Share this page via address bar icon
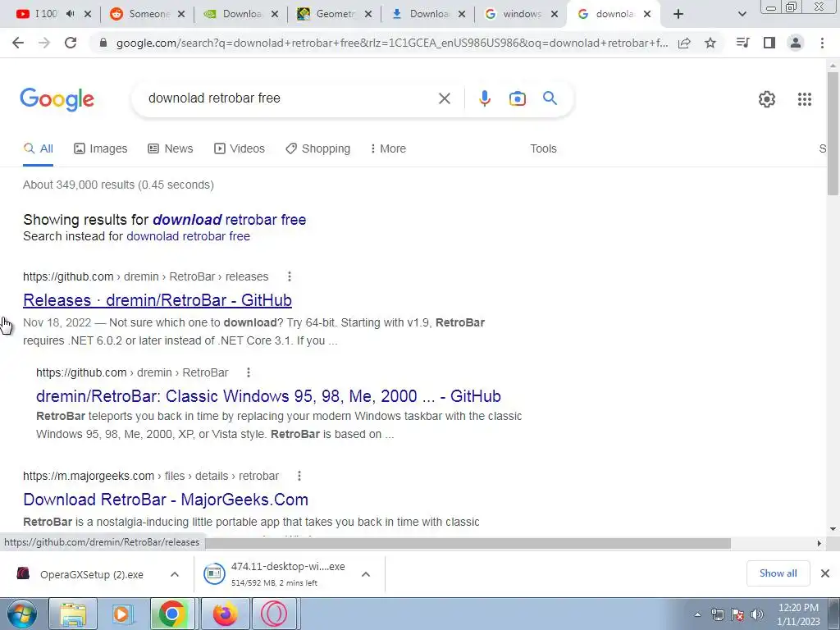 click(684, 43)
